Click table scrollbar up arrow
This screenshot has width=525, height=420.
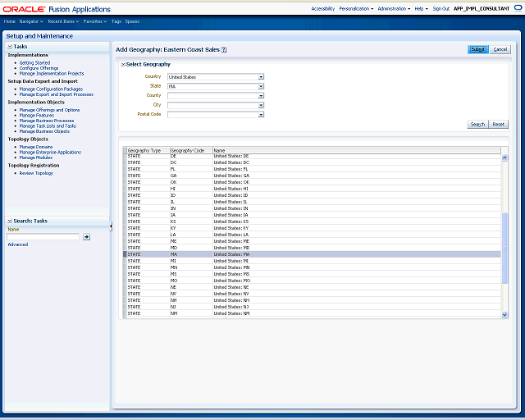pyautogui.click(x=504, y=157)
